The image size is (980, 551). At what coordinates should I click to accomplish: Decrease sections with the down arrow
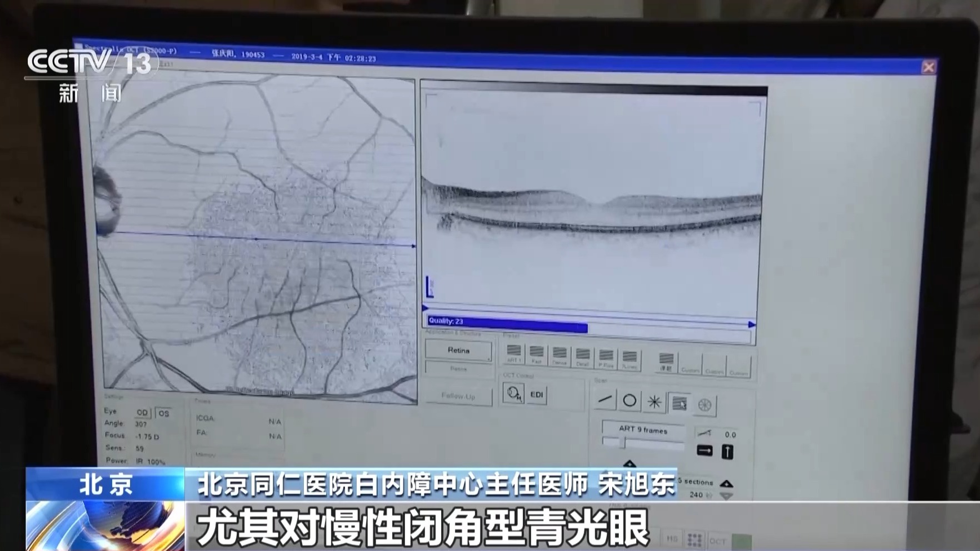(726, 496)
